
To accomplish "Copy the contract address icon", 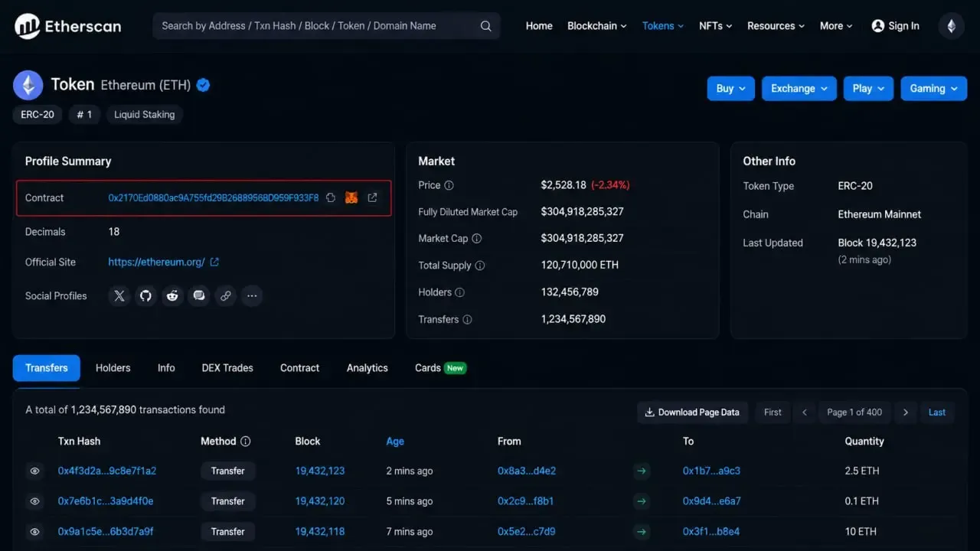I will [x=331, y=197].
